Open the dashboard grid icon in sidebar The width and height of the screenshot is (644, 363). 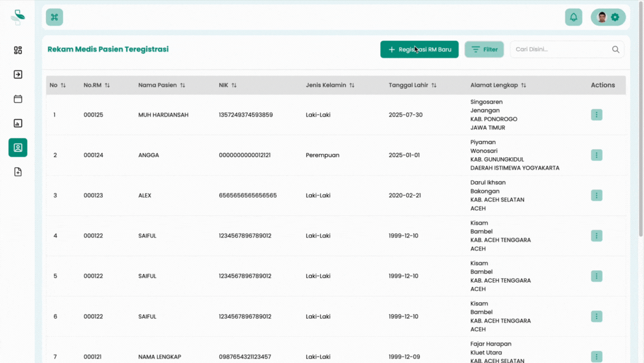point(18,50)
